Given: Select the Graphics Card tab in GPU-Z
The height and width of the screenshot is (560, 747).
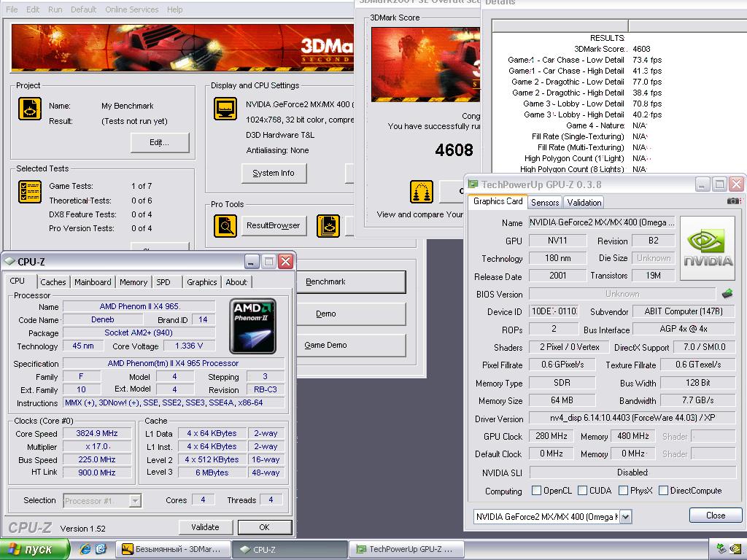Looking at the screenshot, I should [498, 201].
